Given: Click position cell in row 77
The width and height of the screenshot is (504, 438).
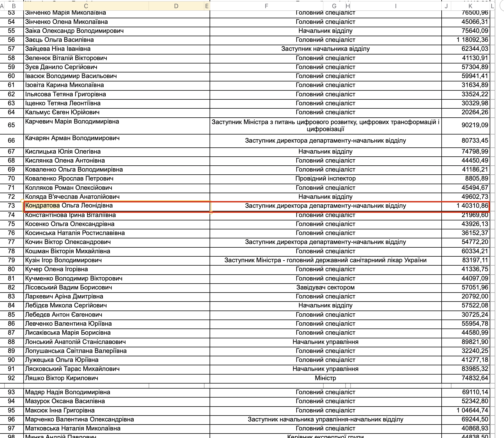Looking at the screenshot, I should pyautogui.click(x=326, y=242).
